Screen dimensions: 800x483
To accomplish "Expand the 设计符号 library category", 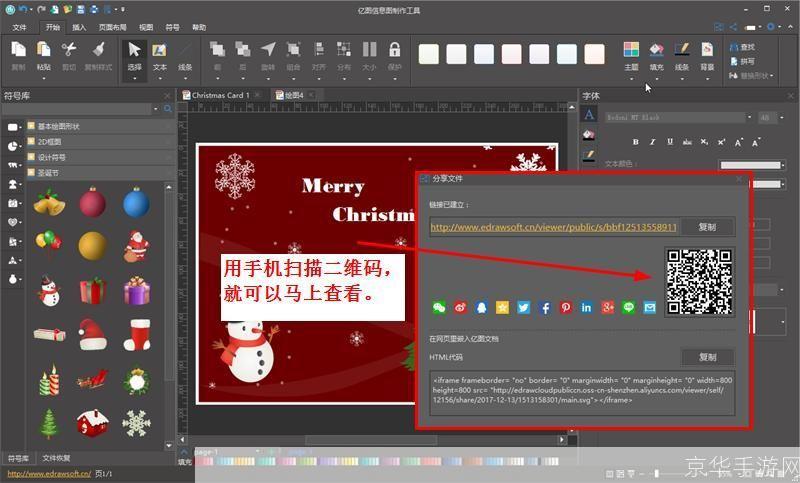I will coord(101,157).
